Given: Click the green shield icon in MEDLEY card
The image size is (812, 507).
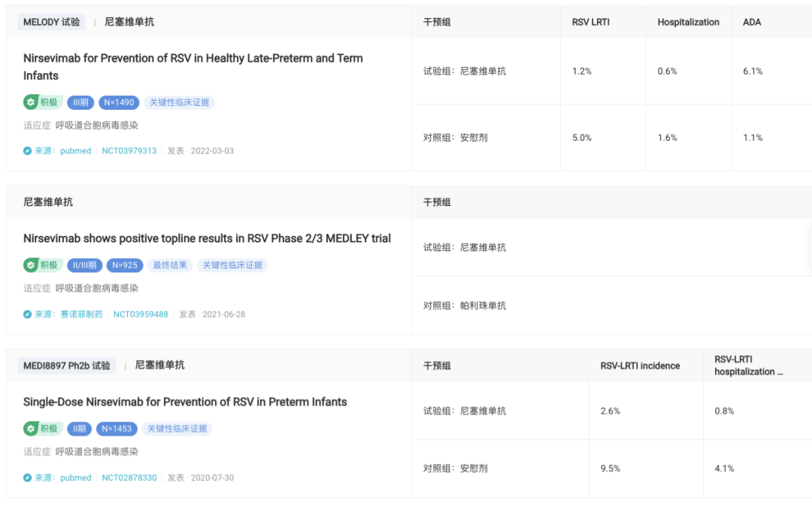Looking at the screenshot, I should 31,265.
